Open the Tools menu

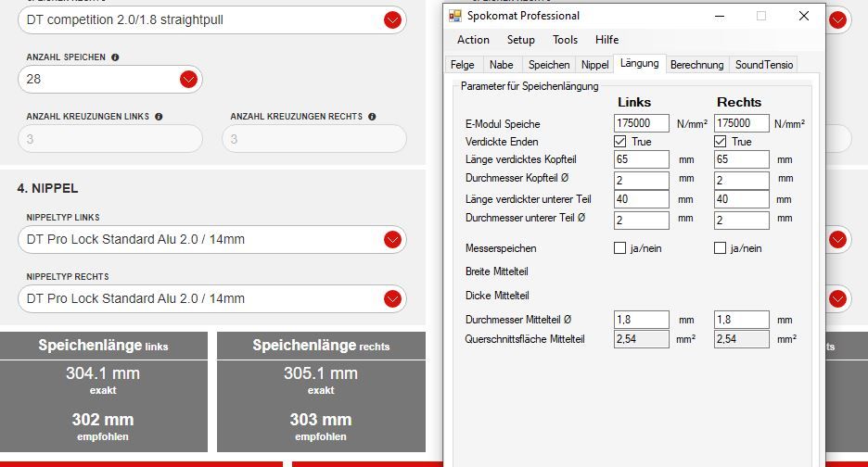coord(565,40)
